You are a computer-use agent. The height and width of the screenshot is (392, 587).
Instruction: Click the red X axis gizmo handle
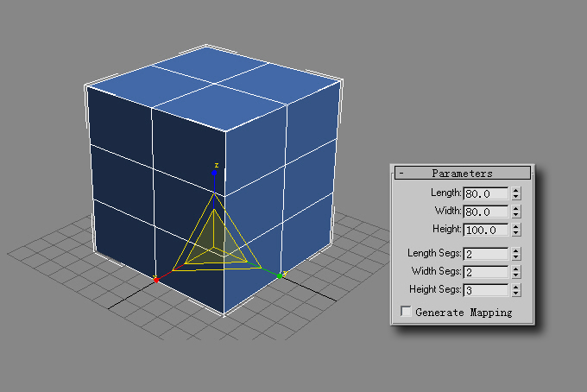(x=156, y=279)
